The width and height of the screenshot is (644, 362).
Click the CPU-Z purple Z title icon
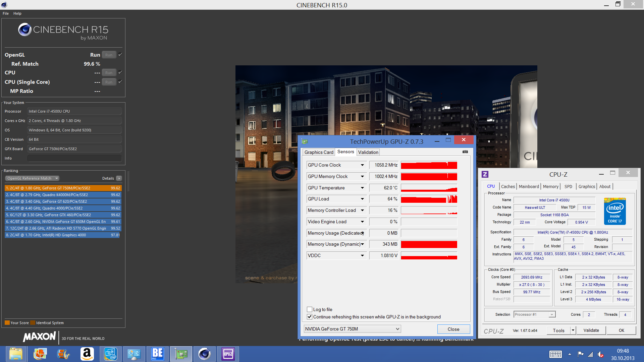(485, 174)
